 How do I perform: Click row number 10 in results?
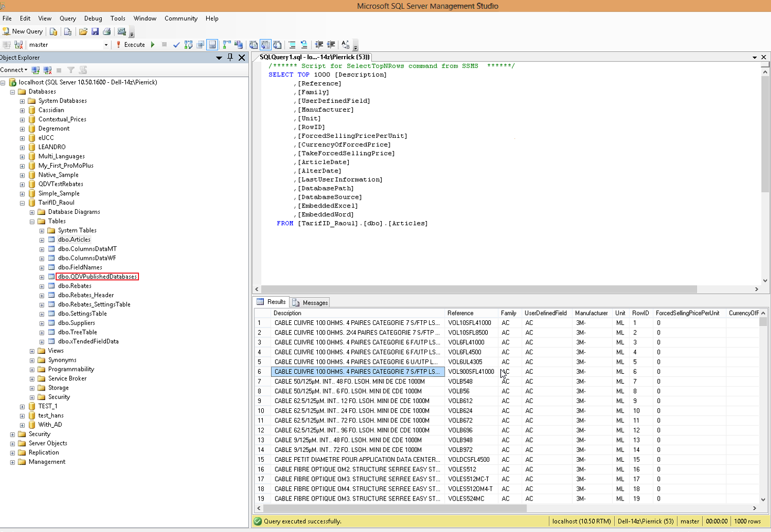[262, 411]
